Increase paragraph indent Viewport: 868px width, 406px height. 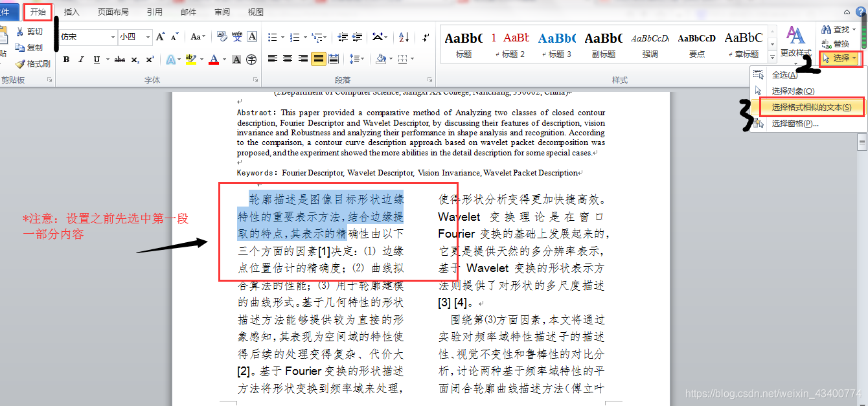click(356, 37)
